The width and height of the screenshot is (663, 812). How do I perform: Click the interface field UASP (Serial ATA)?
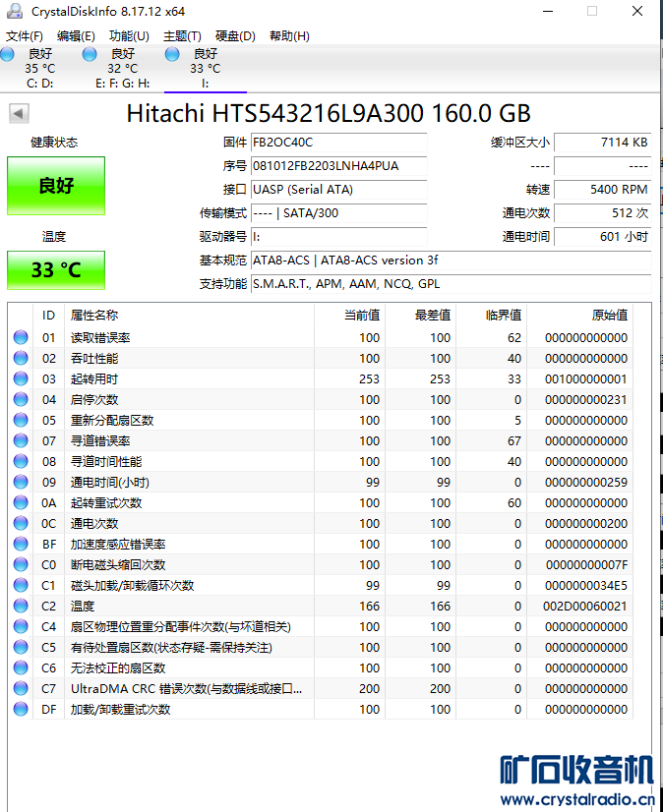[x=339, y=190]
